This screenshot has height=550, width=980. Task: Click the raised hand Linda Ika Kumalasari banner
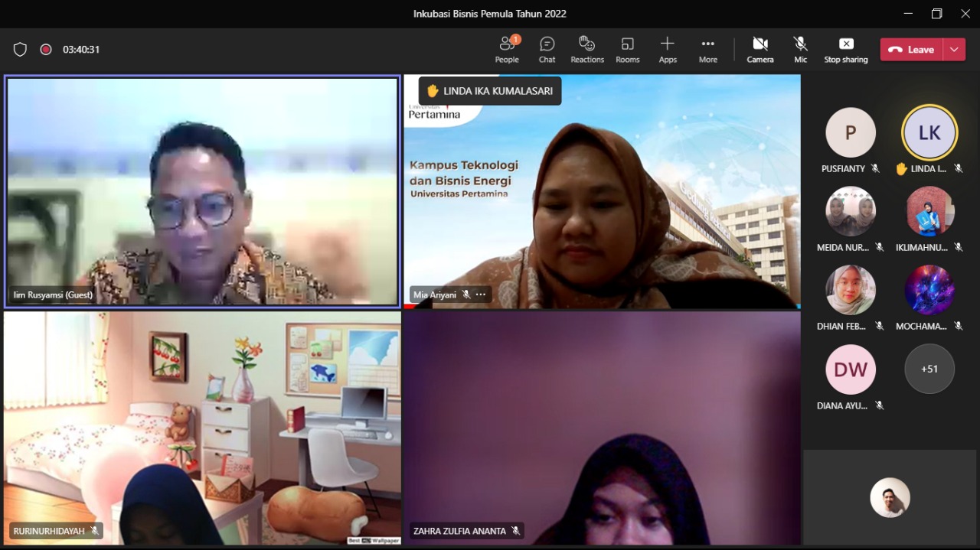point(490,91)
